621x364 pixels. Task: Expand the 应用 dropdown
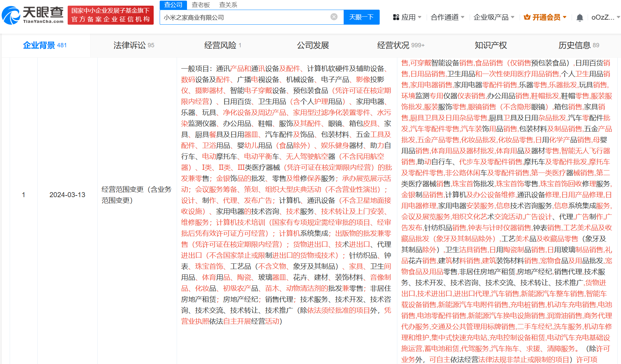coord(408,17)
